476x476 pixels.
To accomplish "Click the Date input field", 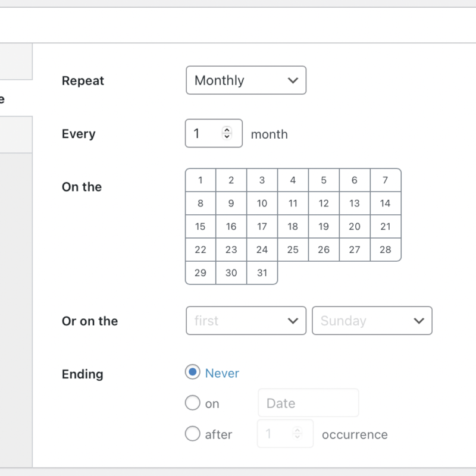I will pyautogui.click(x=308, y=403).
